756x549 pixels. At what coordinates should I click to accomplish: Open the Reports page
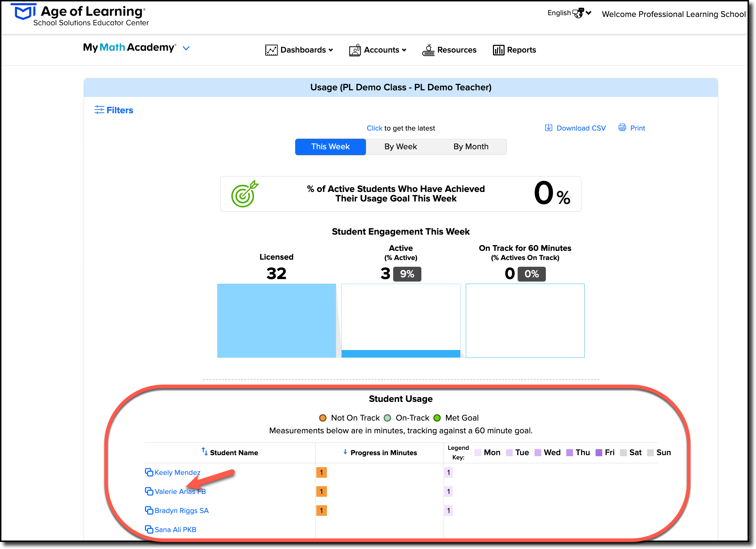pyautogui.click(x=514, y=50)
